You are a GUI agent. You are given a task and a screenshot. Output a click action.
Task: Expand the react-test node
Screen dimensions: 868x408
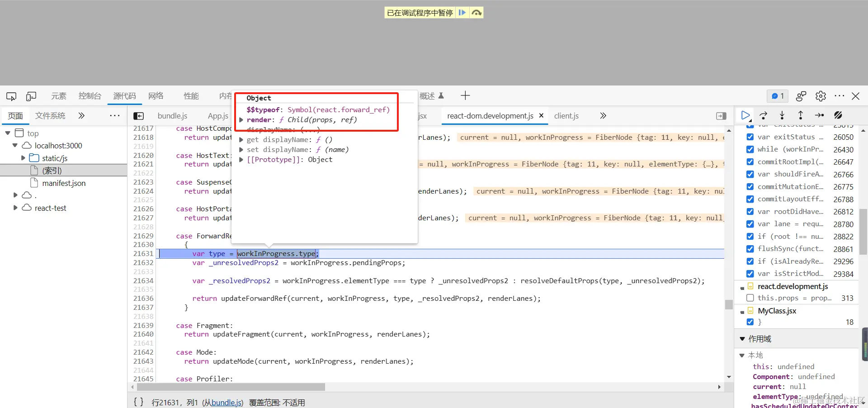(15, 208)
